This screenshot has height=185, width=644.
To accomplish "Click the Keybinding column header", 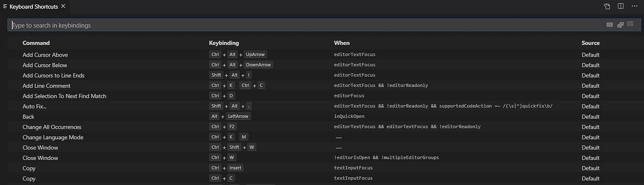I will 224,43.
